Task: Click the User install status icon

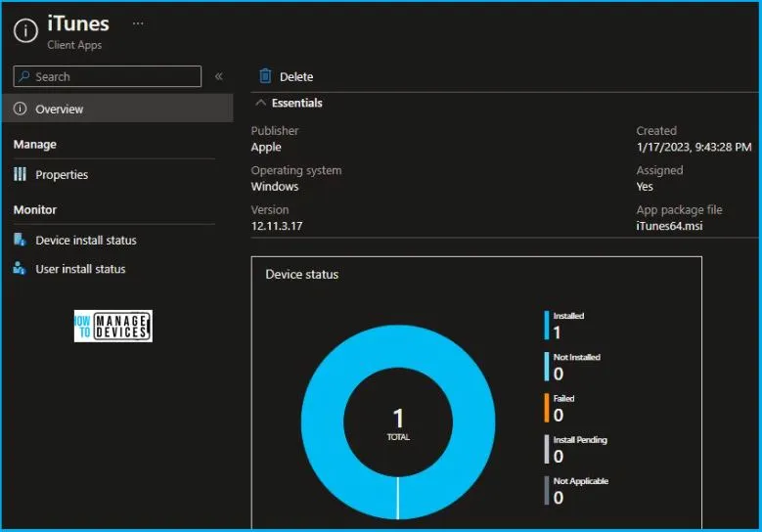Action: 20,268
